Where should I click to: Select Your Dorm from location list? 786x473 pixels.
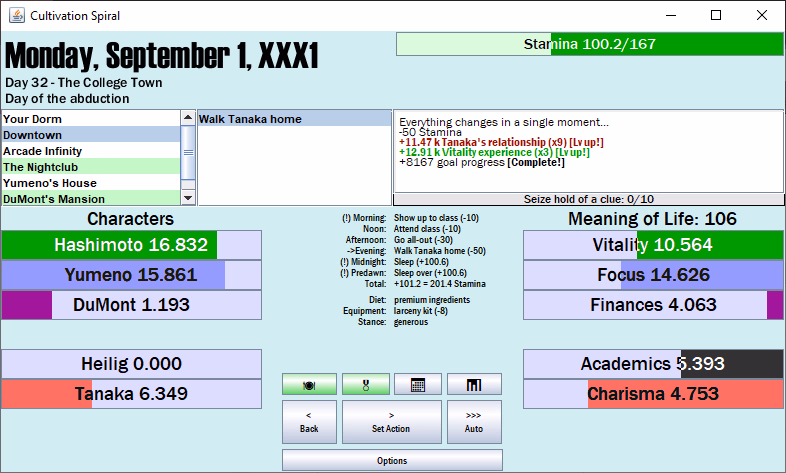(90, 119)
